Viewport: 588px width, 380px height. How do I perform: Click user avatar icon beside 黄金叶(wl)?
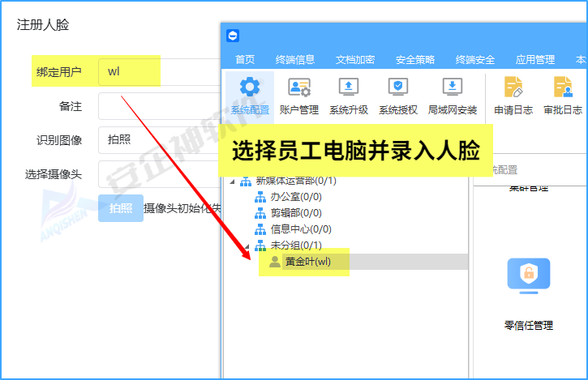pyautogui.click(x=274, y=262)
